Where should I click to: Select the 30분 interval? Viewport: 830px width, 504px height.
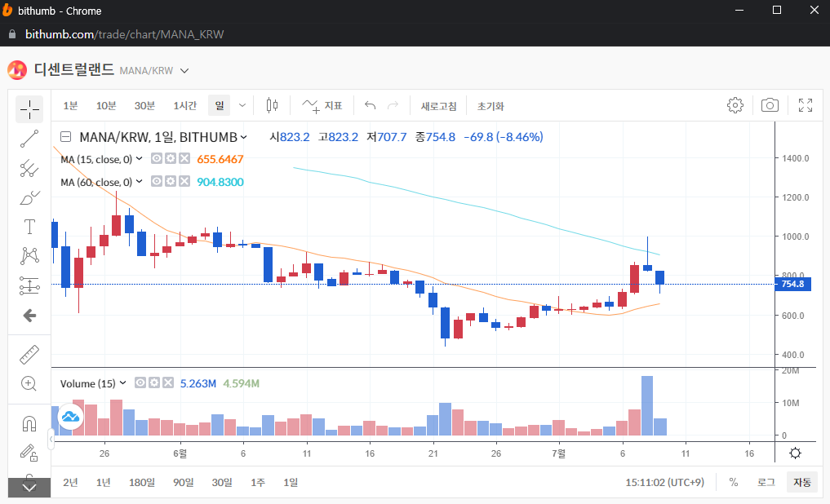click(144, 106)
